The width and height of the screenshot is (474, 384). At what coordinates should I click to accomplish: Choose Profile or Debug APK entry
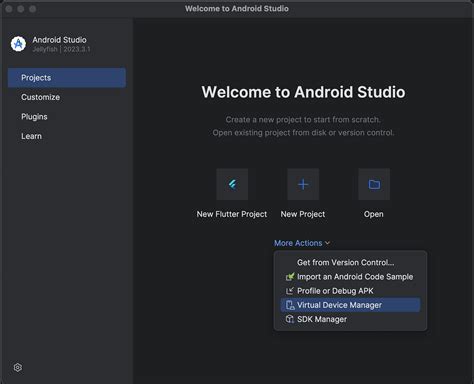coord(350,291)
